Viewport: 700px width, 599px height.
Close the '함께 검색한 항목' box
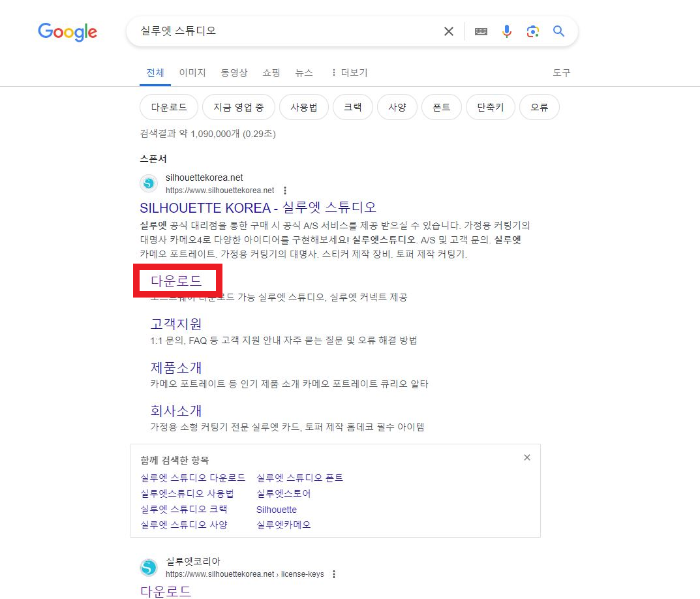[526, 457]
